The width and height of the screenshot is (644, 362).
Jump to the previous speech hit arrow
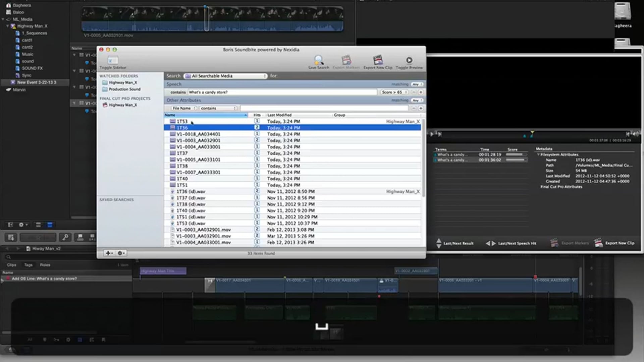pos(488,243)
